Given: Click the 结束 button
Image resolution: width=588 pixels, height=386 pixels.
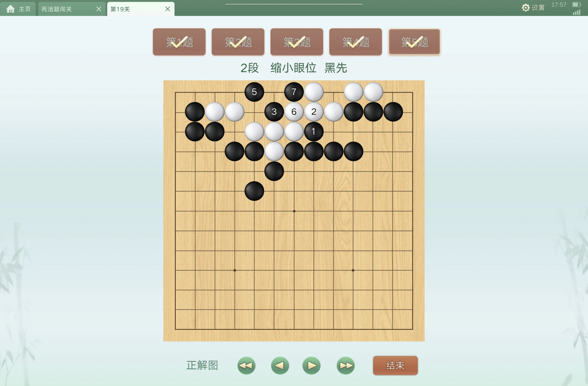Looking at the screenshot, I should 395,365.
